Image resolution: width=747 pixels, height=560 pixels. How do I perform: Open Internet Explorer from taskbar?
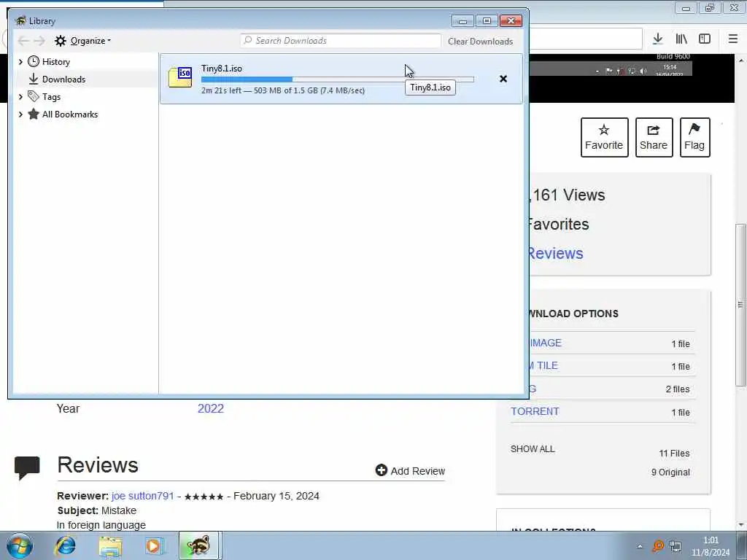pos(65,545)
